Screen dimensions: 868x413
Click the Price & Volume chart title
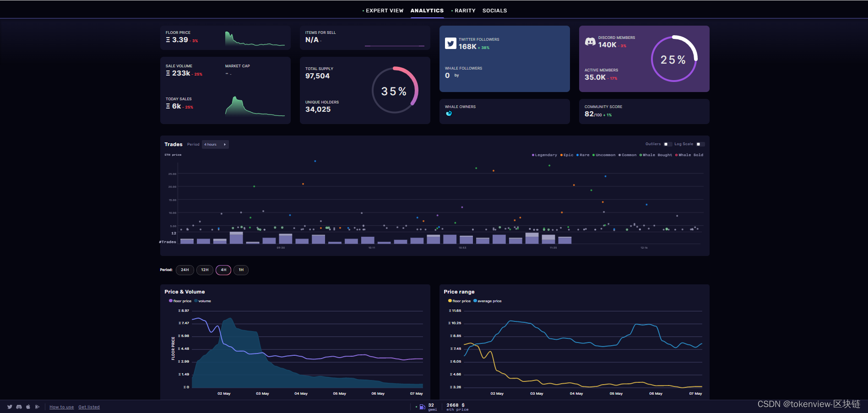pyautogui.click(x=184, y=292)
